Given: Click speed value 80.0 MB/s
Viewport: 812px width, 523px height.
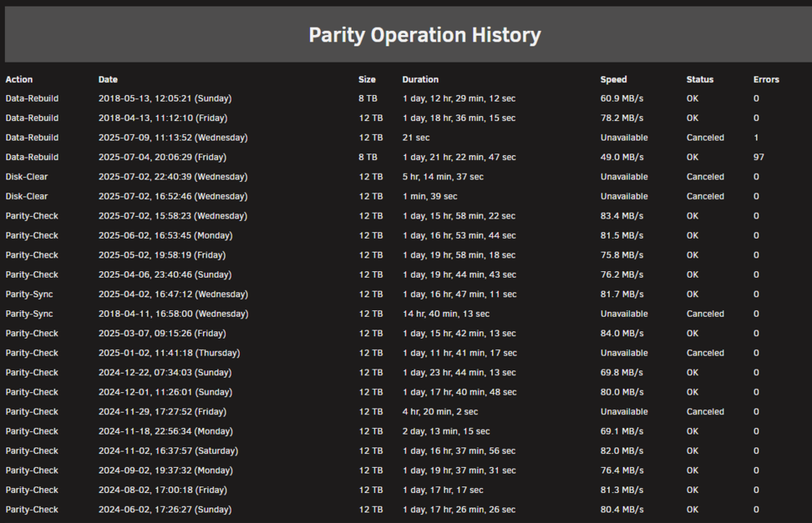Looking at the screenshot, I should coord(622,392).
